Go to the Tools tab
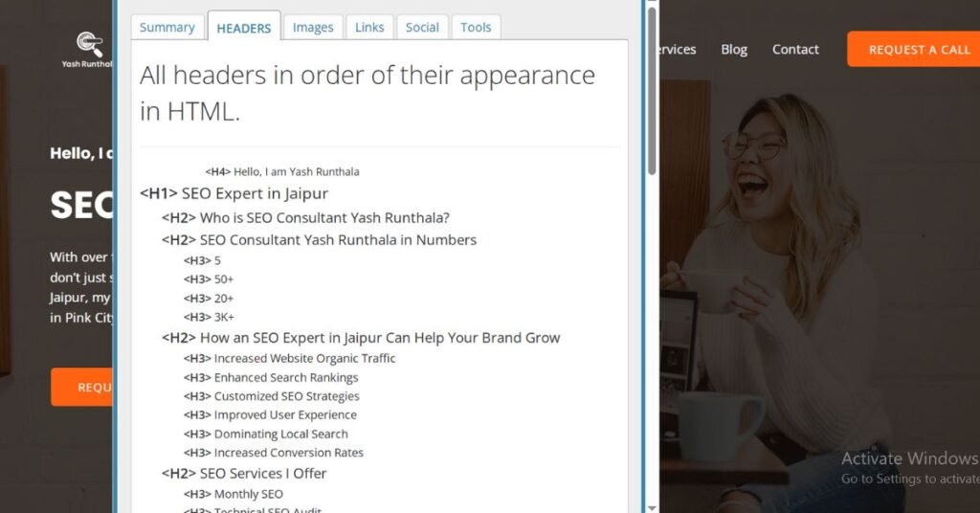 pos(476,28)
